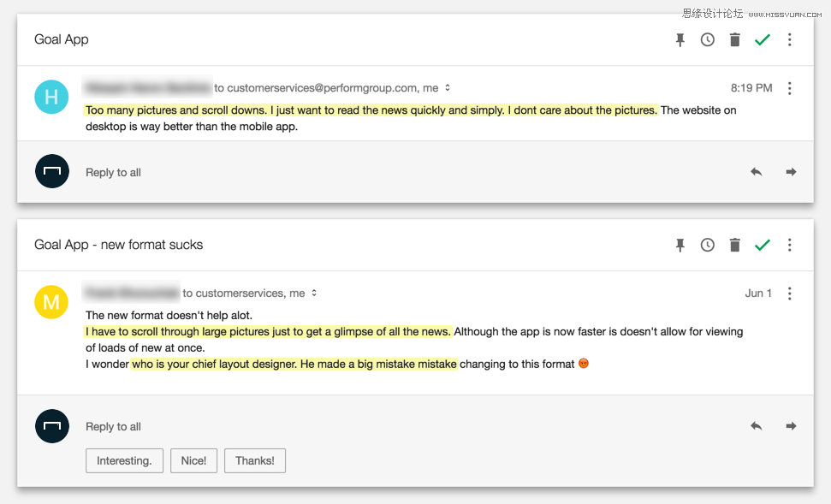
Task: Pin the "new format sucks" thread
Action: 680,245
